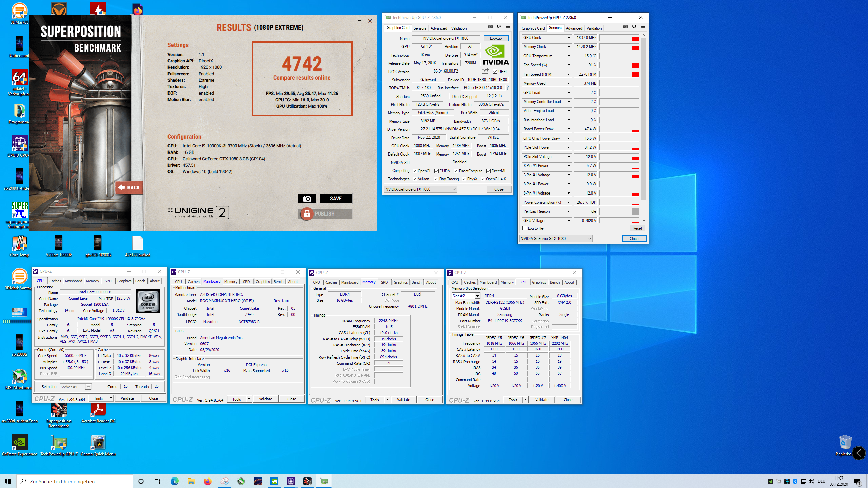The width and height of the screenshot is (868, 488).
Task: Click the Compare results online link
Action: [x=302, y=78]
